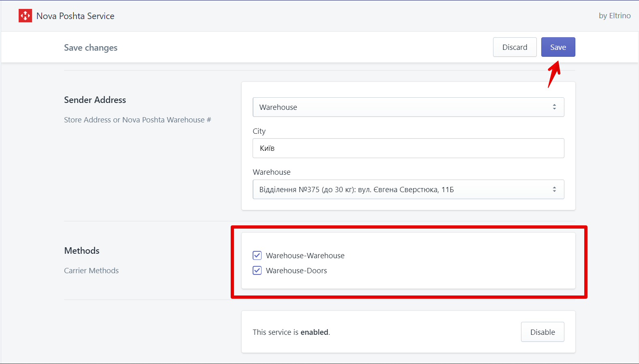Open the Sender Address type dropdown
Image resolution: width=639 pixels, height=364 pixels.
point(408,107)
